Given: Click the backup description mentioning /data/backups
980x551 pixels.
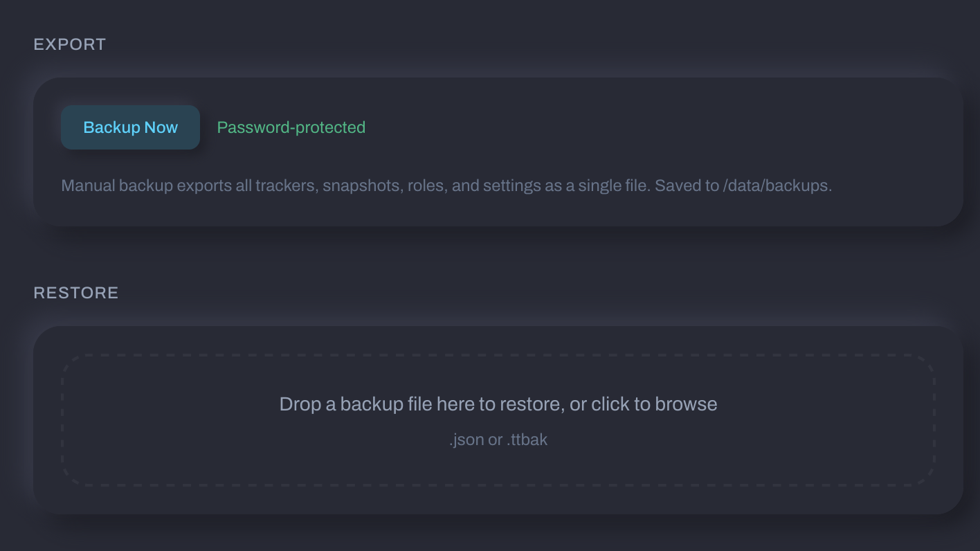Looking at the screenshot, I should tap(447, 186).
